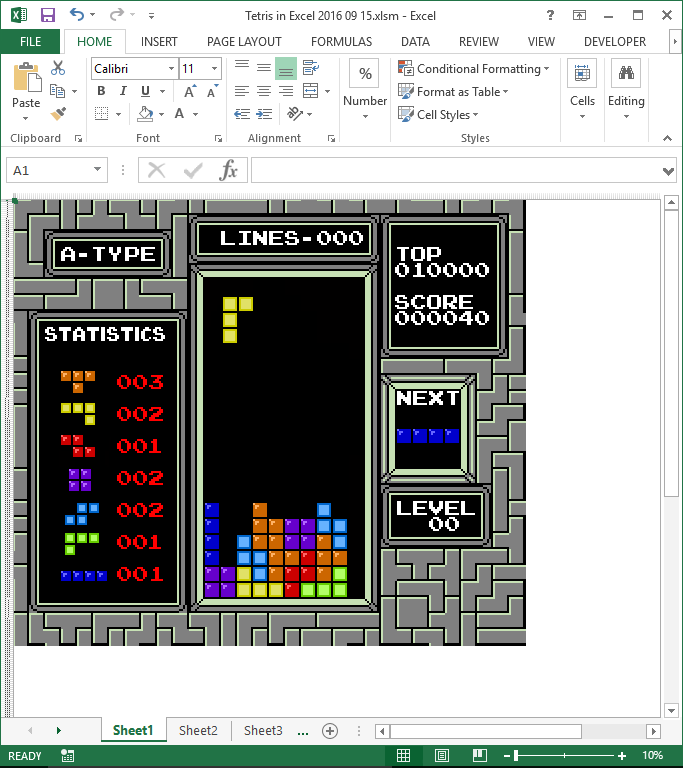Open Conditional Formatting menu

click(x=473, y=69)
